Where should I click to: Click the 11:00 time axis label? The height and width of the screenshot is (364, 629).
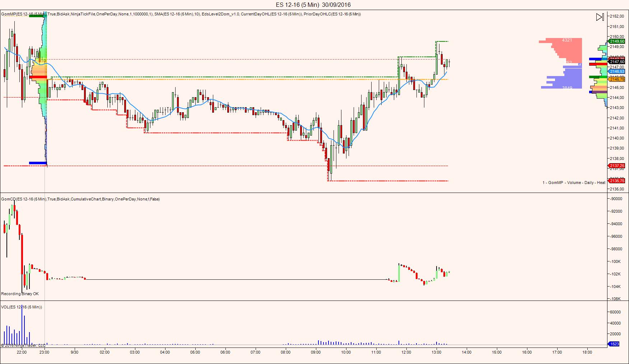(376, 352)
